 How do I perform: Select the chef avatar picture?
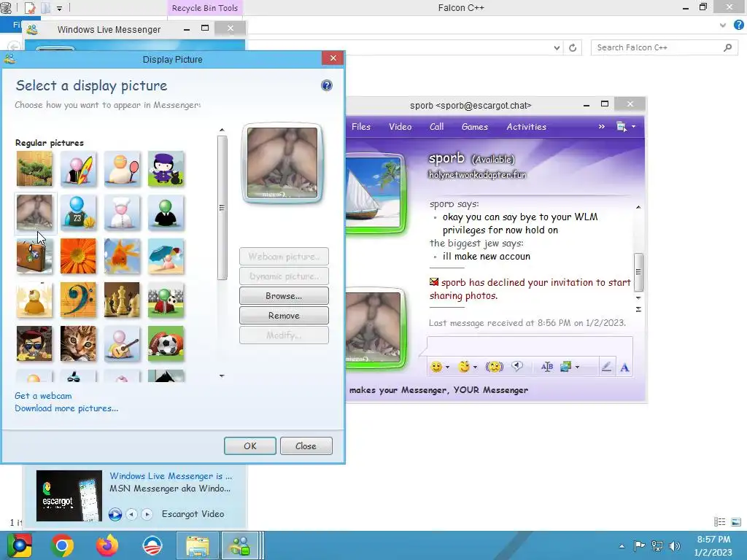[122, 212]
